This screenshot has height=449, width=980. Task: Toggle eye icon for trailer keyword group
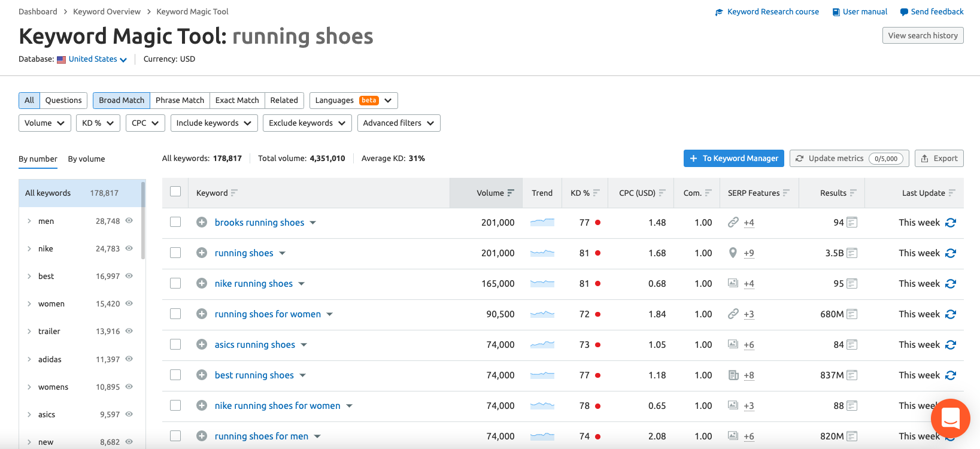129,331
